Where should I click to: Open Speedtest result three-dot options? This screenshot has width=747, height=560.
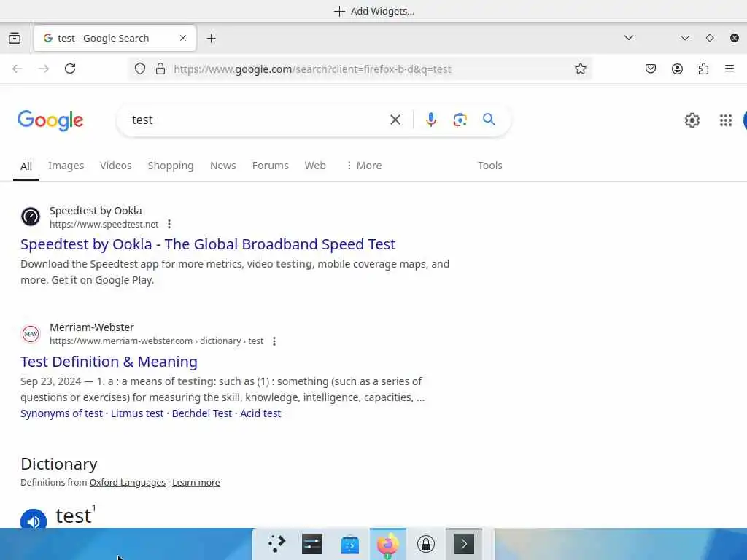click(169, 225)
